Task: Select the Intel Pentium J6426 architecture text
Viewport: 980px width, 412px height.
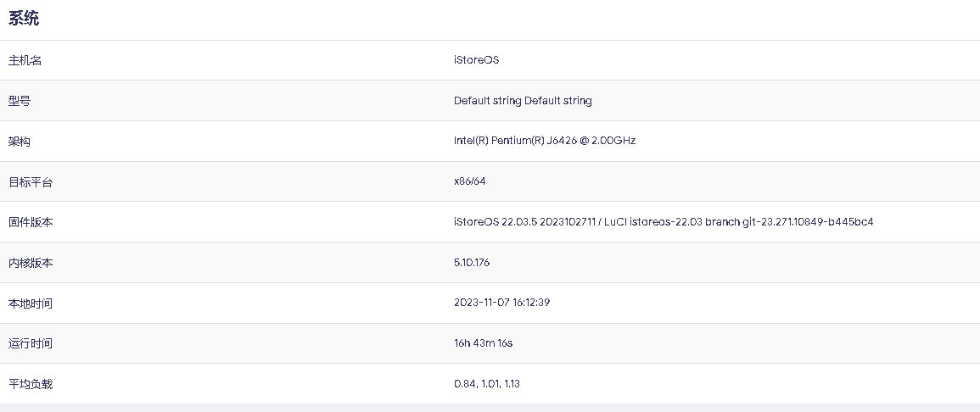Action: pos(544,141)
